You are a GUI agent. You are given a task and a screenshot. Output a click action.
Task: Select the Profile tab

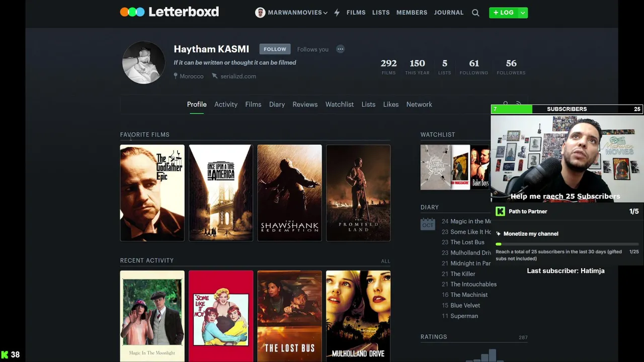pyautogui.click(x=197, y=104)
